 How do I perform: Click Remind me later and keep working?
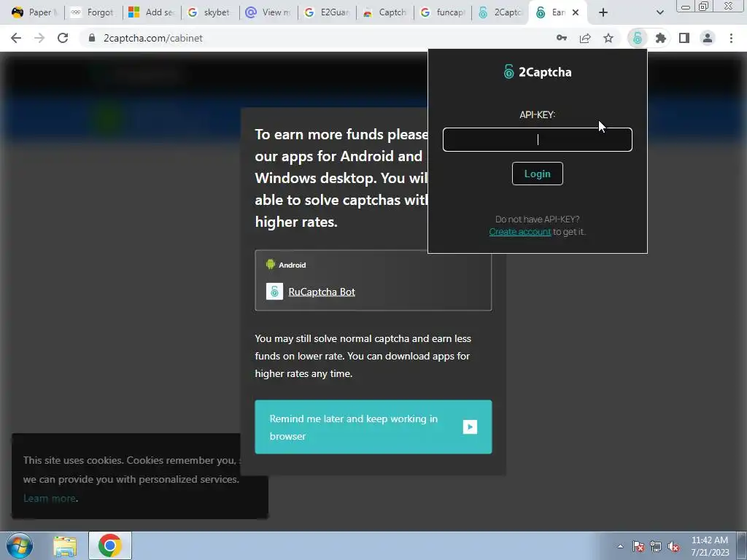pos(373,427)
